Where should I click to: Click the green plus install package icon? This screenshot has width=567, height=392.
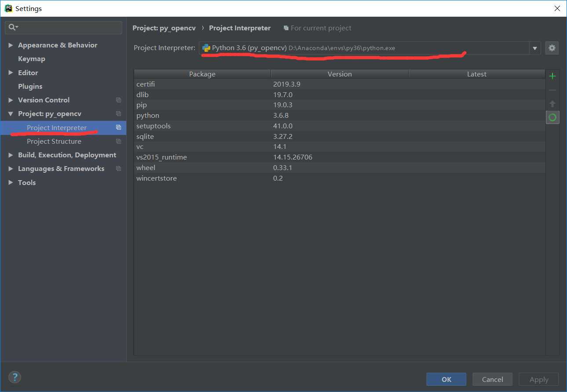552,76
